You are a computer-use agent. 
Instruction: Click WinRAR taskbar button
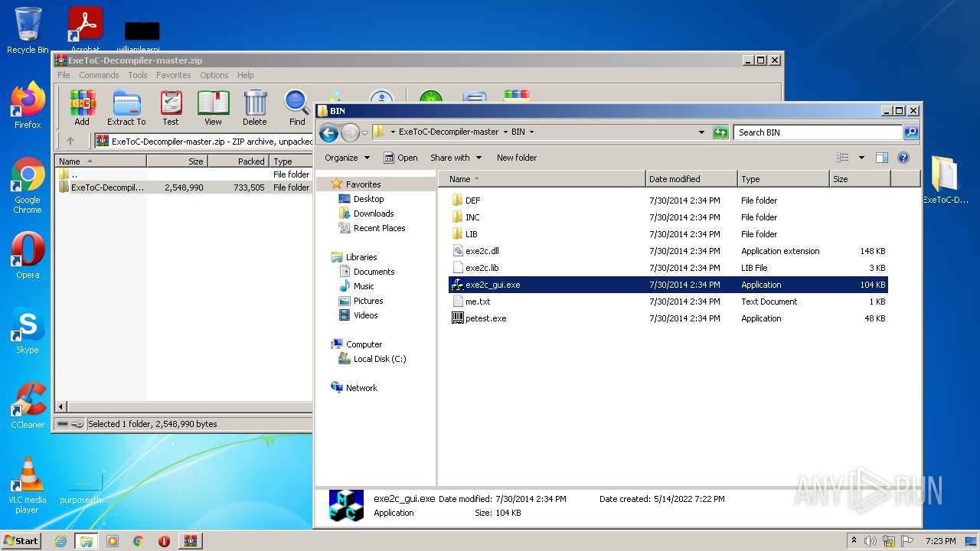(190, 541)
